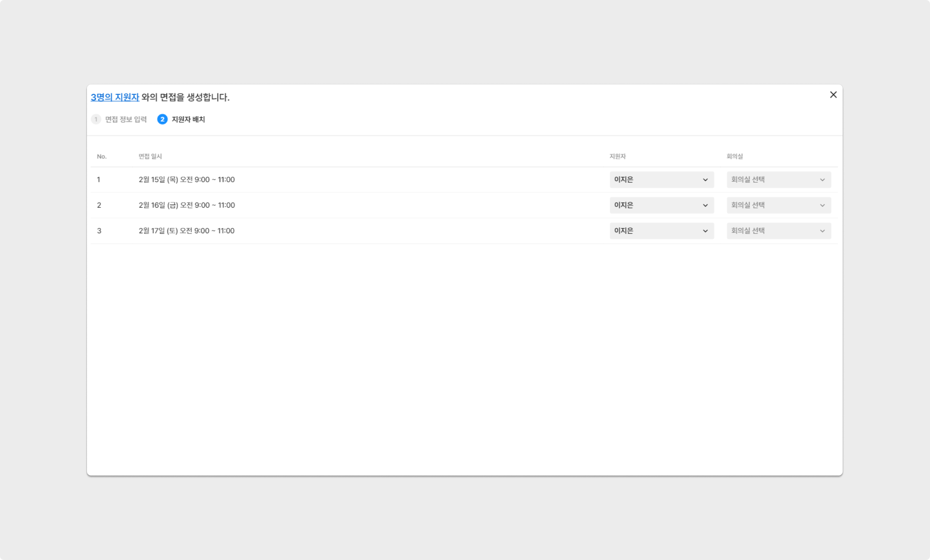Click chevron on first 이지은 dropdown

pos(705,180)
